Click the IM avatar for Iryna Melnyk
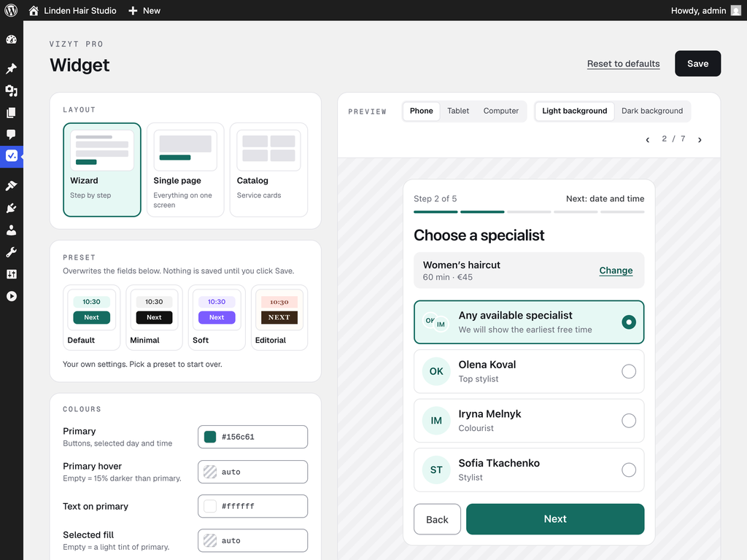Image resolution: width=747 pixels, height=560 pixels. pos(436,421)
